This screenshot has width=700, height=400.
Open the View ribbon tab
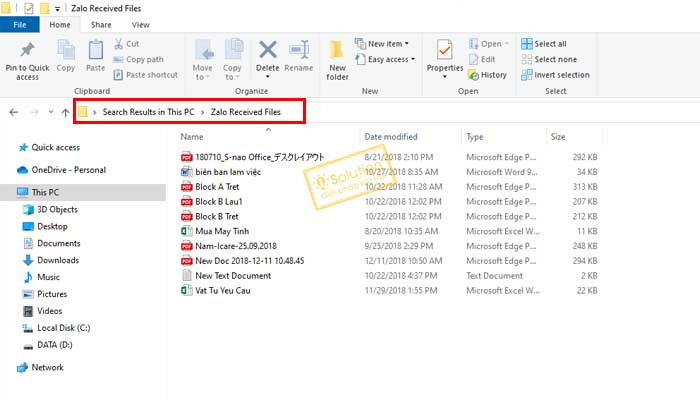140,24
